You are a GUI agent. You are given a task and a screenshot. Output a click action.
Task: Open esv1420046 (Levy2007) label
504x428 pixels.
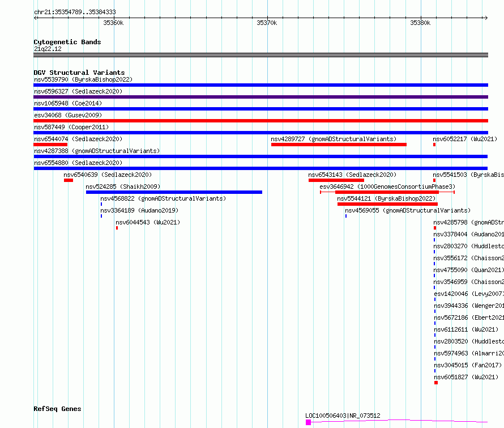(x=469, y=294)
